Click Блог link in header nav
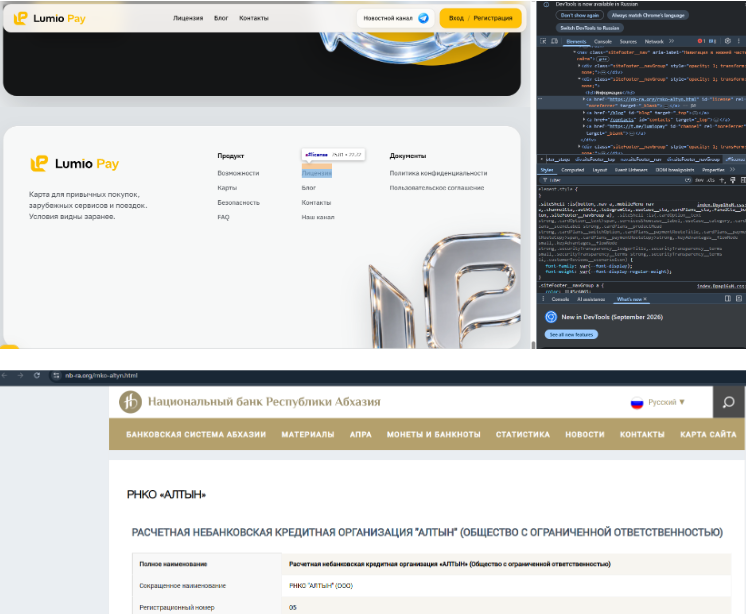 [221, 18]
